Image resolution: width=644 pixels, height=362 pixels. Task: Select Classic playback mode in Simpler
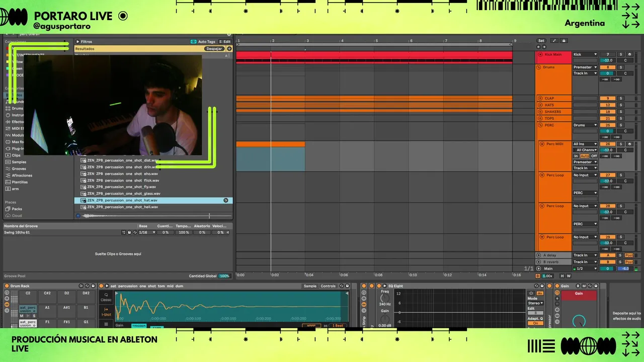click(x=106, y=297)
